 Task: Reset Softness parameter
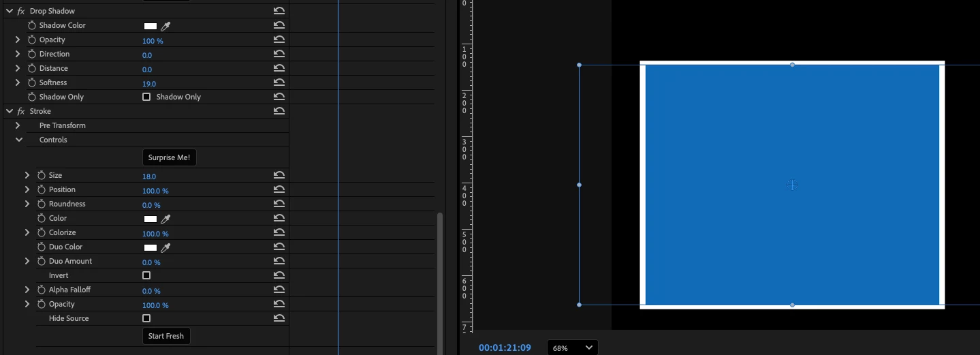click(x=279, y=82)
